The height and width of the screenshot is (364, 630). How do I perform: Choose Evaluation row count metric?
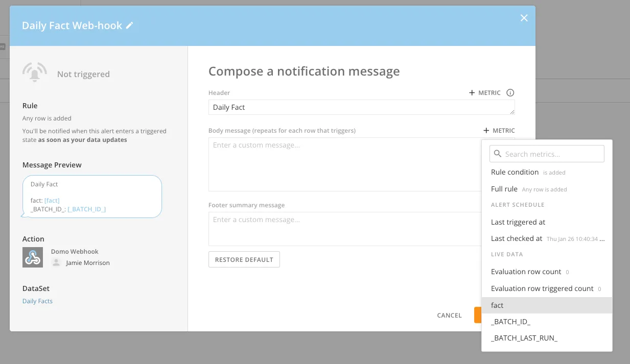pyautogui.click(x=526, y=272)
